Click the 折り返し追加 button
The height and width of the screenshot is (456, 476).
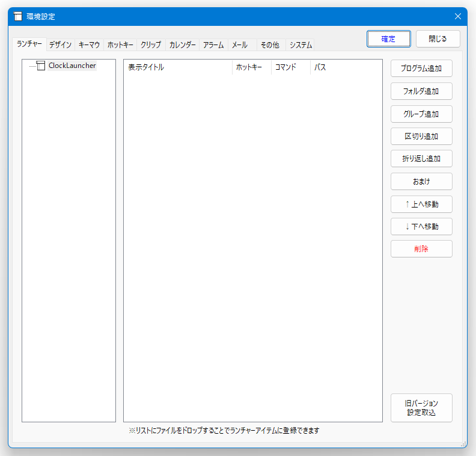click(x=421, y=159)
